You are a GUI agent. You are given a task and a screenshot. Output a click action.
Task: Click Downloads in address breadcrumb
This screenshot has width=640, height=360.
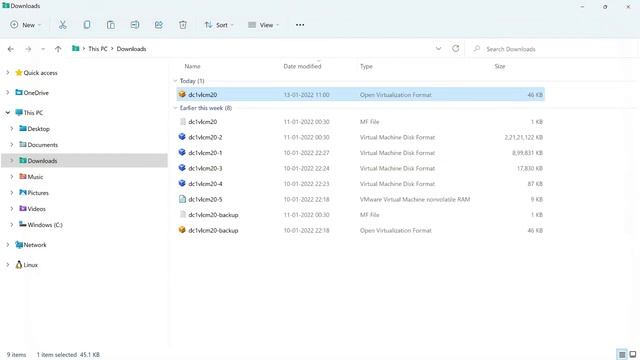[131, 49]
